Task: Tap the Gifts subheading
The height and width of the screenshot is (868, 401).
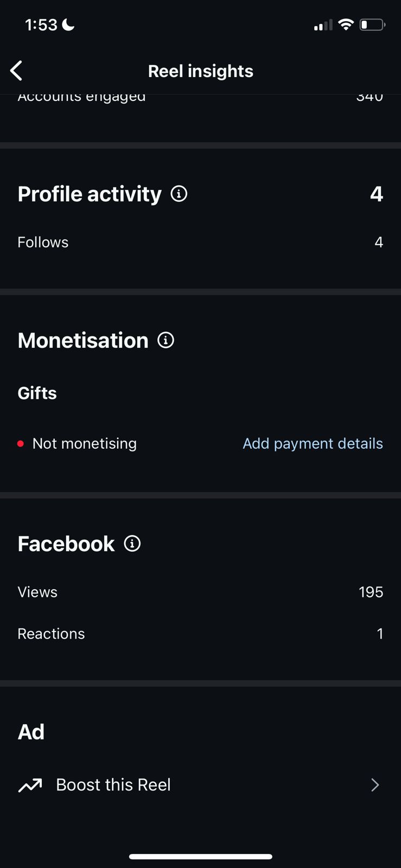Action: coord(37,393)
